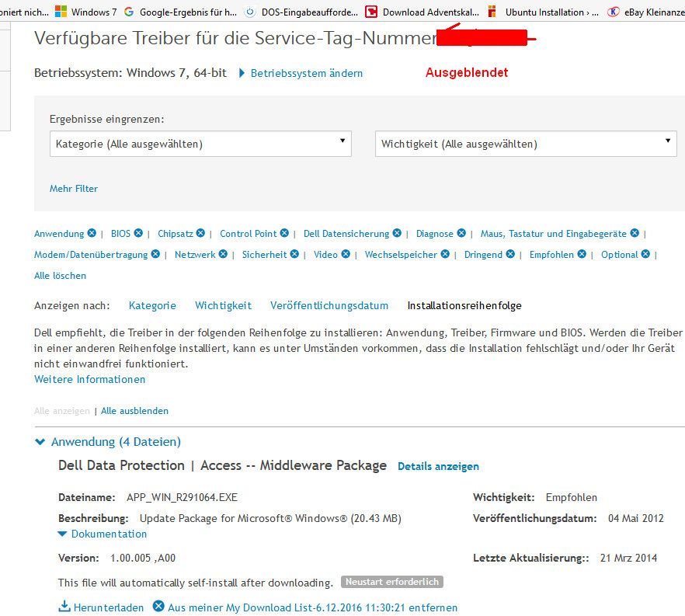Screen dimensions: 685x616
Task: Open Weitere Informationen link
Action: 89,379
